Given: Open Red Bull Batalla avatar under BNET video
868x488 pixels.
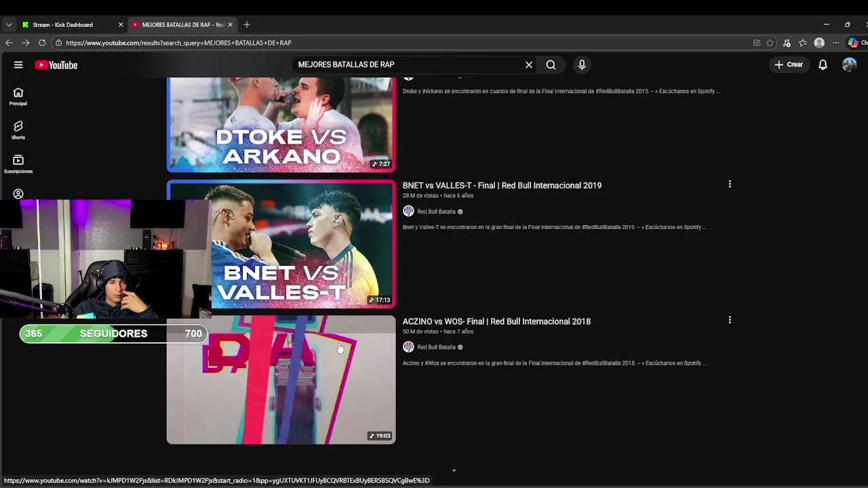Looking at the screenshot, I should pyautogui.click(x=408, y=211).
